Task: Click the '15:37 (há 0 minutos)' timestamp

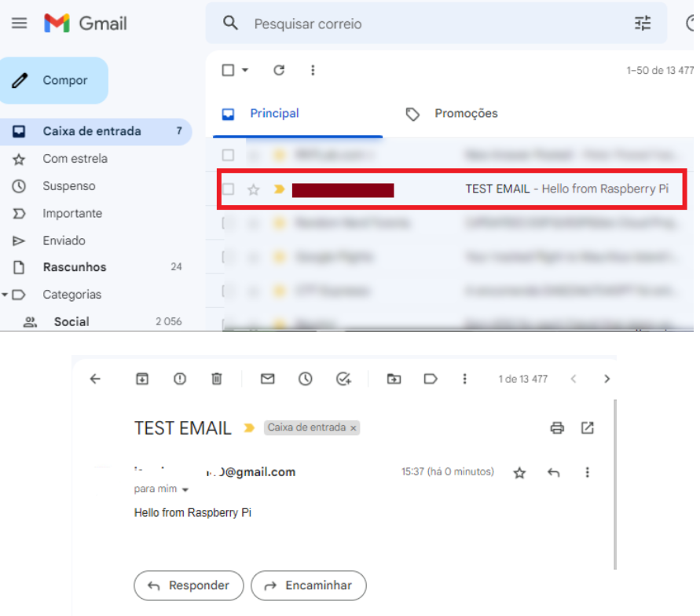Action: pos(448,471)
